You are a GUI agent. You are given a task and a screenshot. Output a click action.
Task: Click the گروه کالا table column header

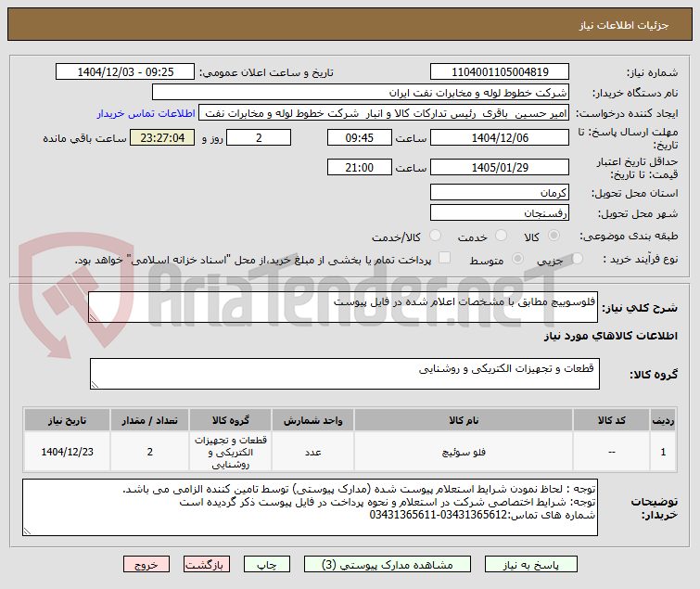tap(230, 420)
